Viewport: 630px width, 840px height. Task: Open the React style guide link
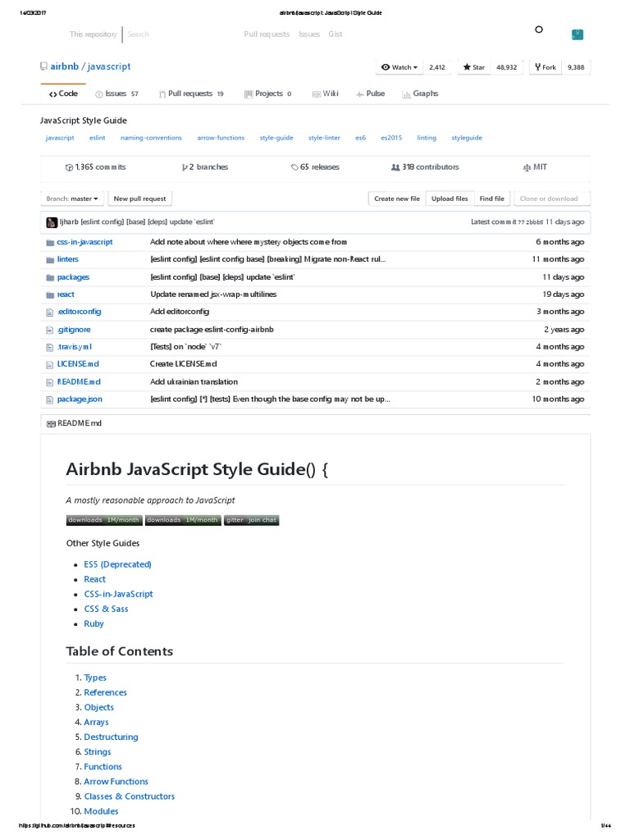pos(95,579)
